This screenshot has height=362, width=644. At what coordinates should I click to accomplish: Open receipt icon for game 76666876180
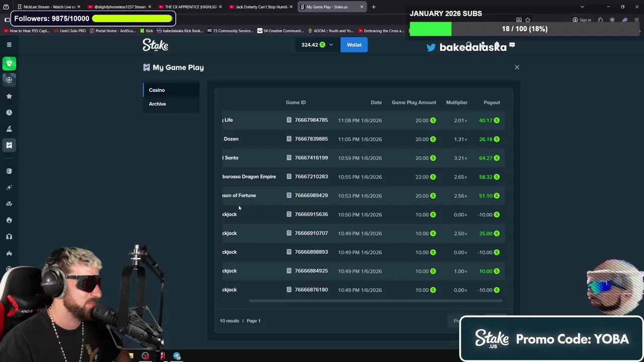pyautogui.click(x=289, y=290)
